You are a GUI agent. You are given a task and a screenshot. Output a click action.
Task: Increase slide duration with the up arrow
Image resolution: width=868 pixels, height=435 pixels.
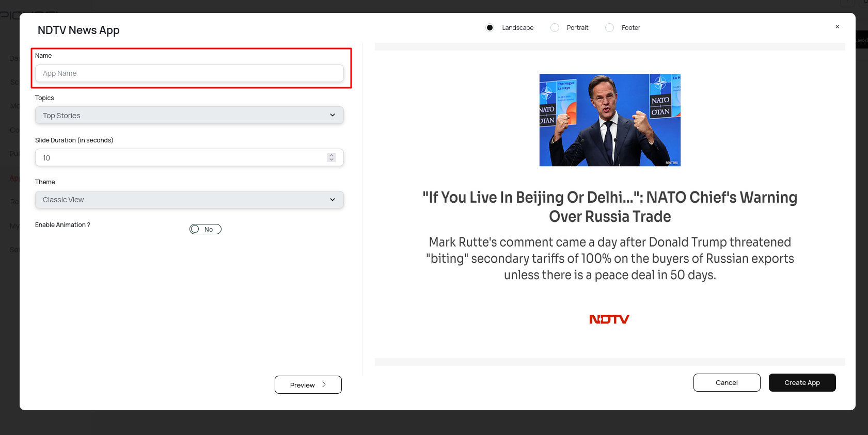click(x=332, y=155)
